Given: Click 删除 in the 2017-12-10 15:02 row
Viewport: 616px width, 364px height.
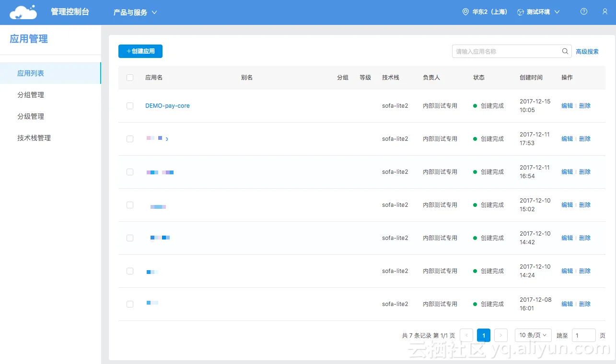Looking at the screenshot, I should click(585, 205).
